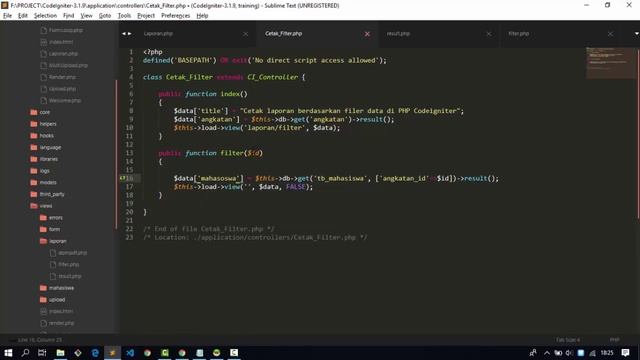Click the Tab Size setting in status bar
The width and height of the screenshot is (640, 360).
pyautogui.click(x=568, y=340)
